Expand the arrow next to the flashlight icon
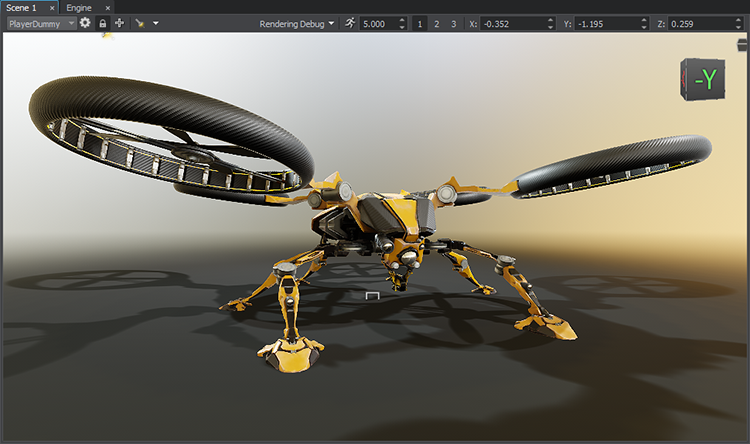 pos(155,23)
